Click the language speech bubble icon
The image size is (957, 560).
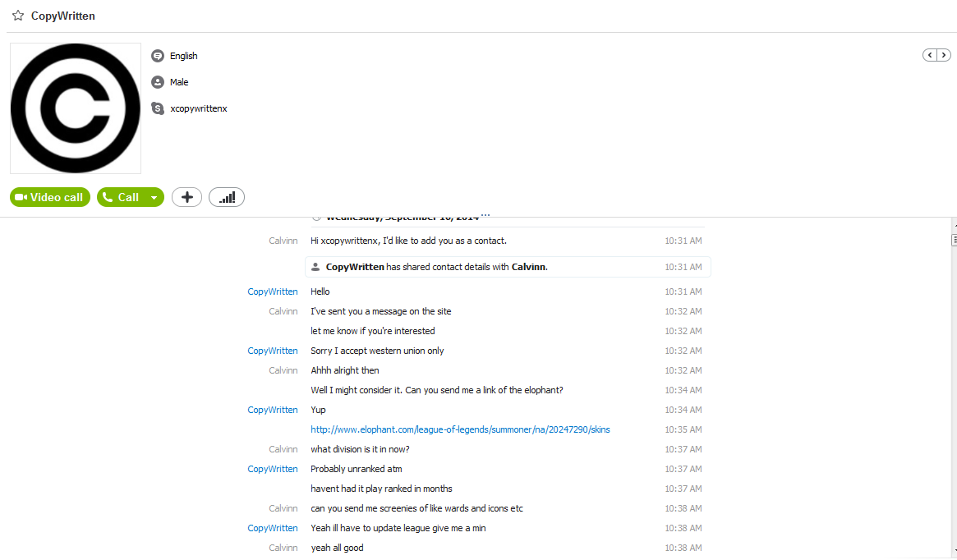click(x=158, y=56)
